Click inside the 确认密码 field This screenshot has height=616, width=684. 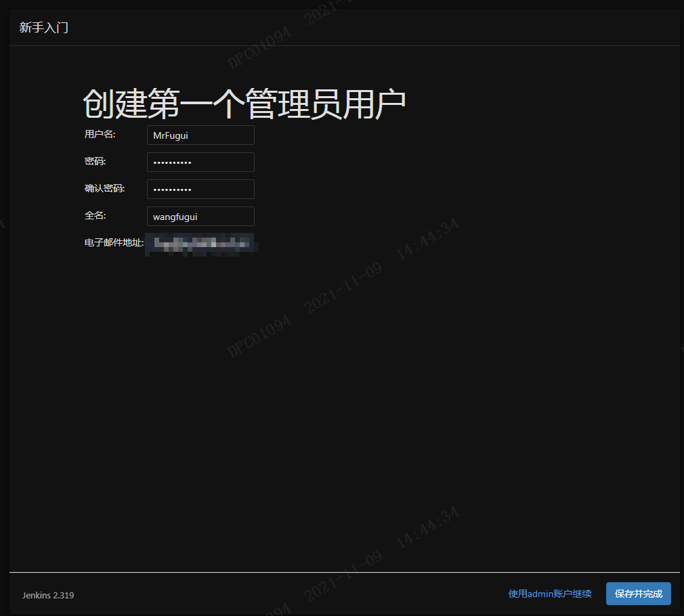coord(200,189)
